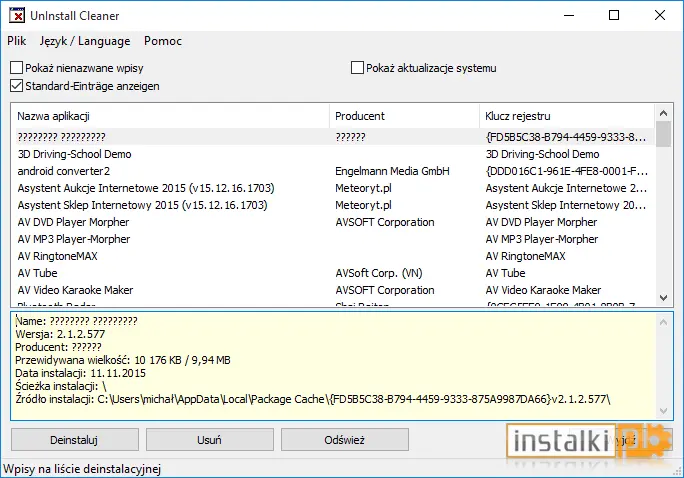Screen dimensions: 684x478
Task: Click Meteoryt.pl producer of Asystent Aukcje Internetowe
Action: (x=363, y=188)
